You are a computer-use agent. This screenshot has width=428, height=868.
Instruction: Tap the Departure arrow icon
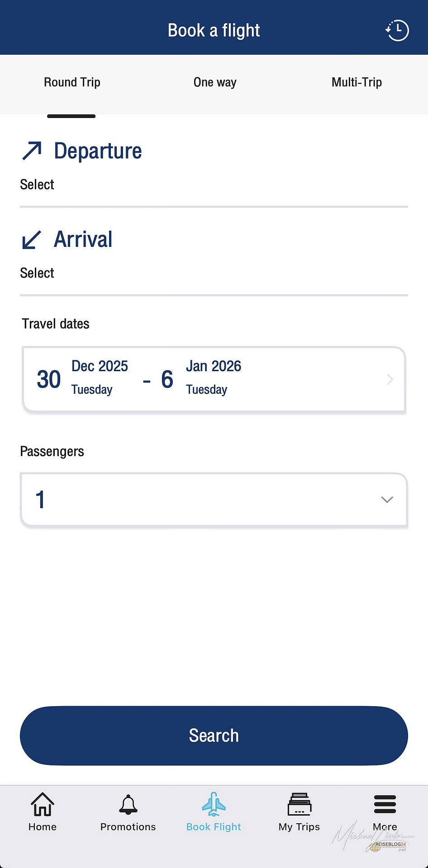[x=32, y=151]
